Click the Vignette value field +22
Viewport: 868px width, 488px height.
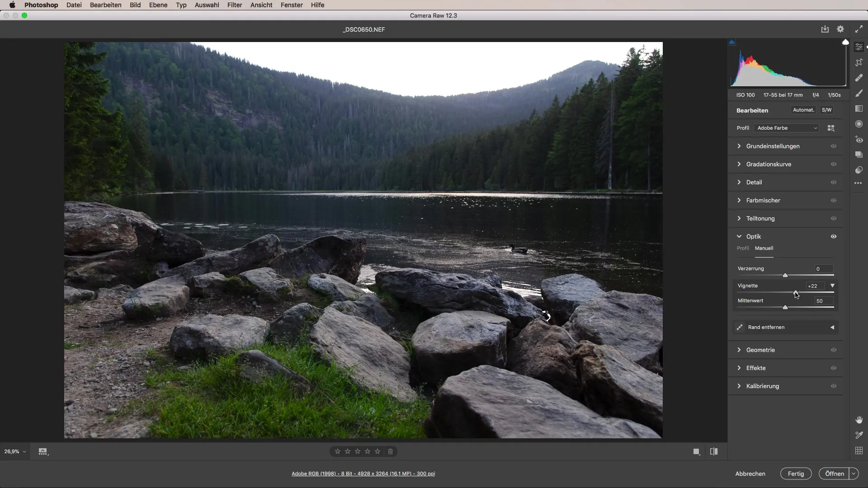tap(815, 286)
